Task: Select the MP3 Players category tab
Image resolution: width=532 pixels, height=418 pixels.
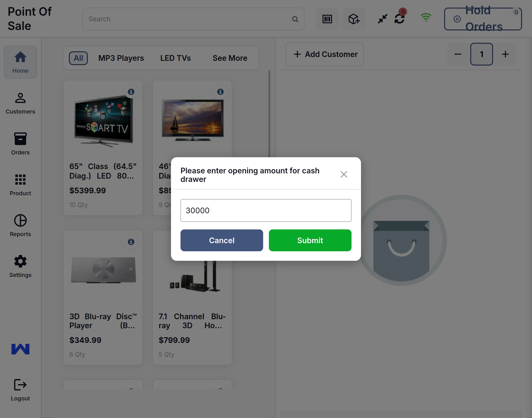Action: coord(121,58)
